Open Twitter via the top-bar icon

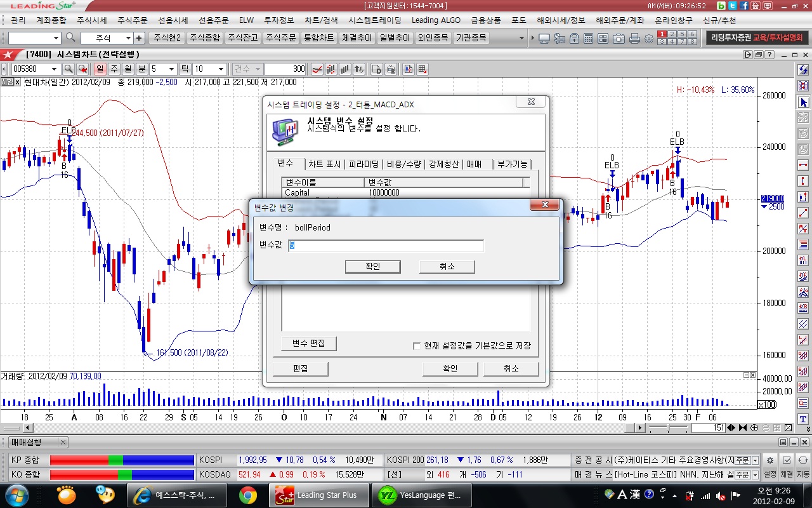click(733, 6)
